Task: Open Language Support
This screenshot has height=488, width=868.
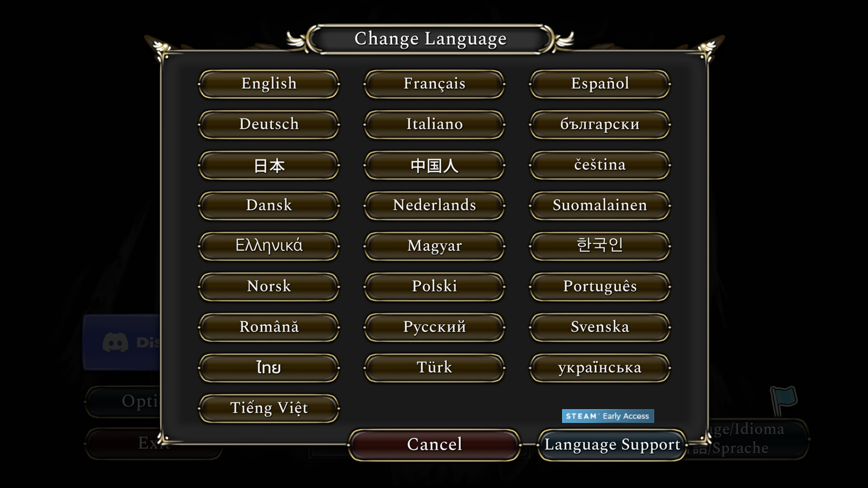Action: (x=611, y=445)
